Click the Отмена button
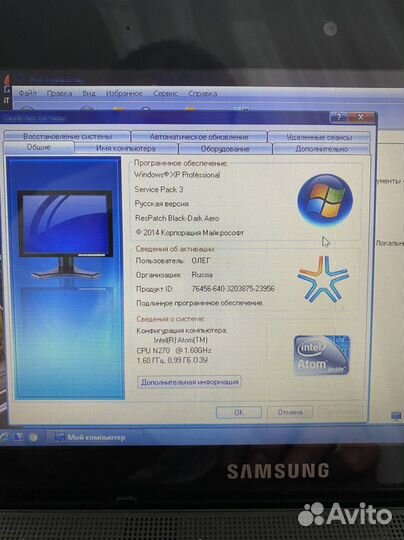Viewport: 404px width, 540px height. pos(290,412)
